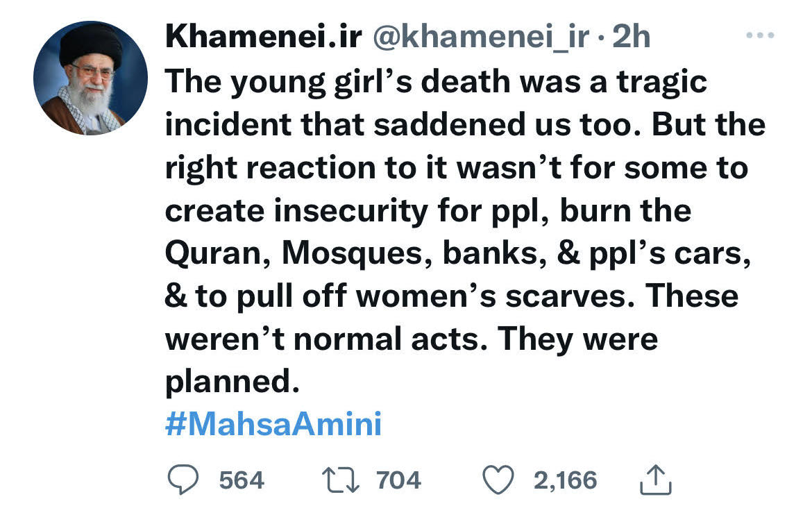Click the tweet line starting 'The young girl's death'
Viewport: 812px width, 515px height.
click(436, 83)
